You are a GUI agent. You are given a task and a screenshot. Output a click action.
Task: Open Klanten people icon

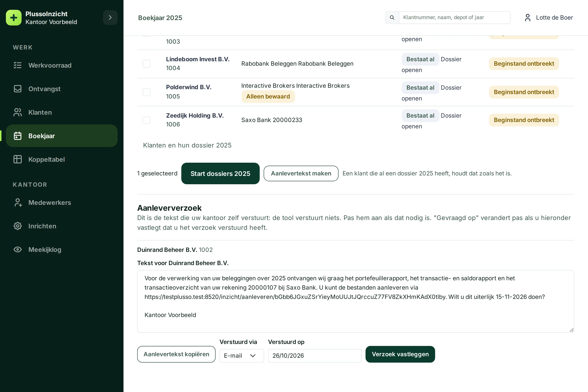(x=17, y=112)
